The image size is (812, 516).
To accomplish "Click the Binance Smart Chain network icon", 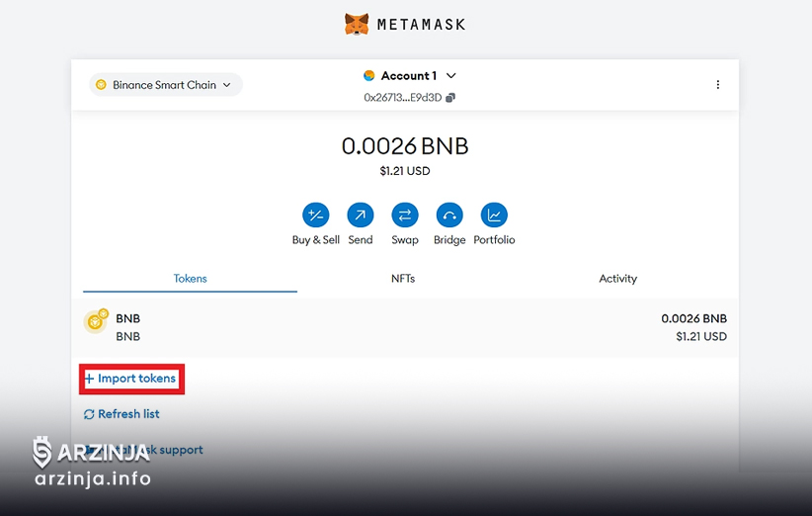I will click(x=101, y=85).
